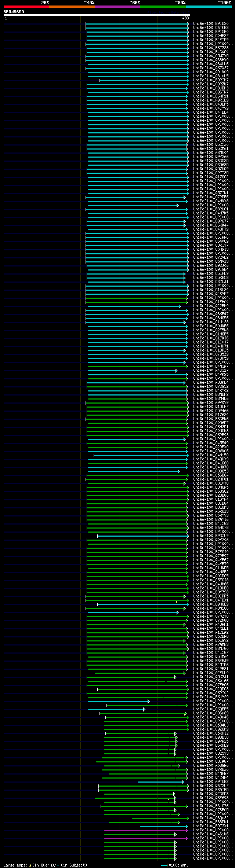235x868 pixels.
Task: Select UniRef100_Q9STN7 hit
Action: coord(211,92)
